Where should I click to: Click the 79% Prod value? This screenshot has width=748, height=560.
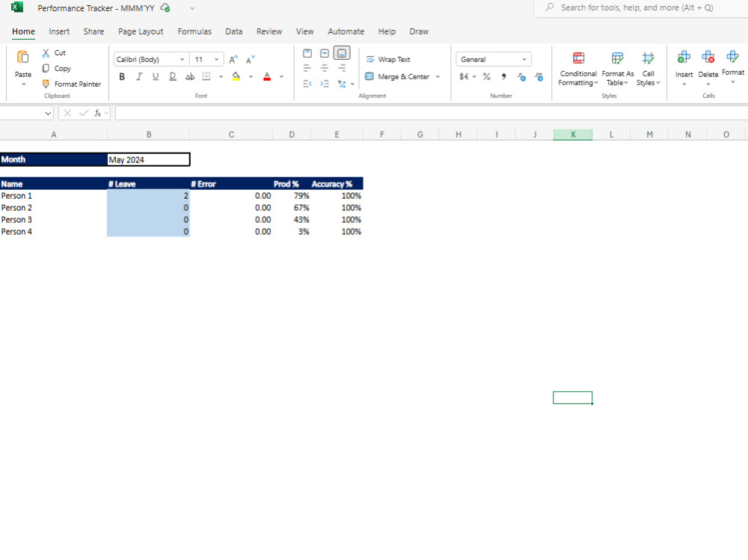pyautogui.click(x=301, y=196)
